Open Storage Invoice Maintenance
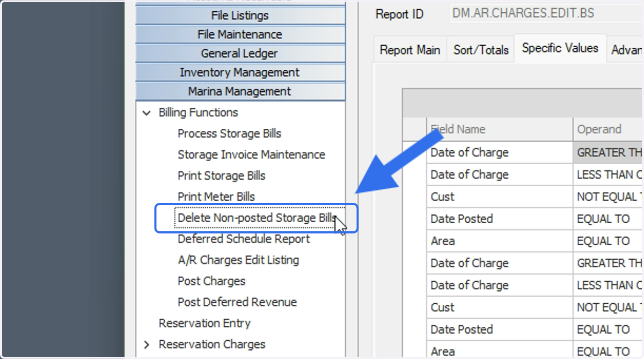Image resolution: width=644 pixels, height=359 pixels. pos(251,155)
